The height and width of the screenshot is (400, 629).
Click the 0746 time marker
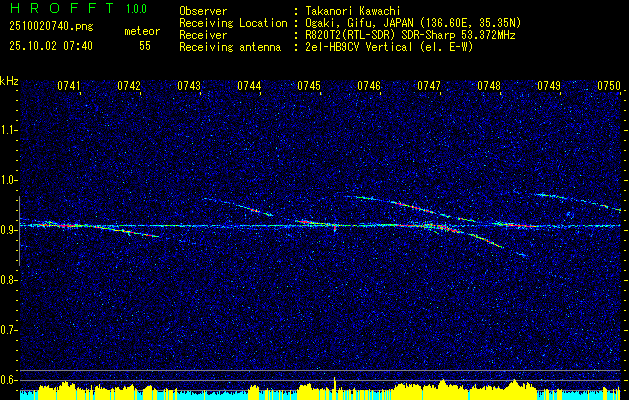tap(369, 86)
